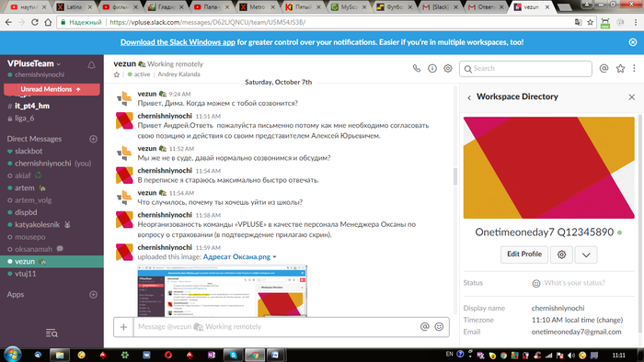The width and height of the screenshot is (644, 362).
Task: Select the active vezun conversation
Action: pyautogui.click(x=52, y=262)
